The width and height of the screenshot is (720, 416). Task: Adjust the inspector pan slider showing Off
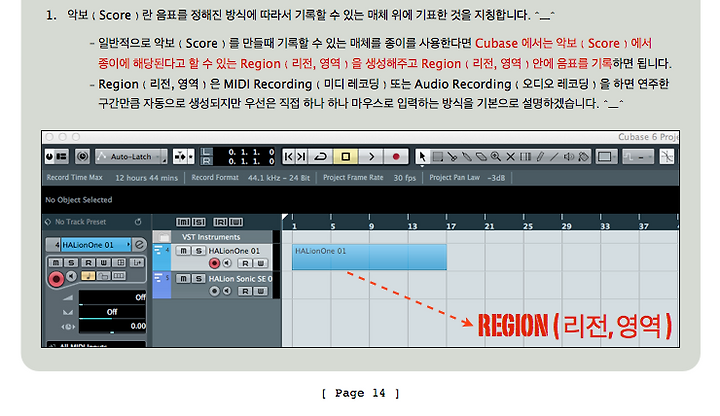(112, 312)
